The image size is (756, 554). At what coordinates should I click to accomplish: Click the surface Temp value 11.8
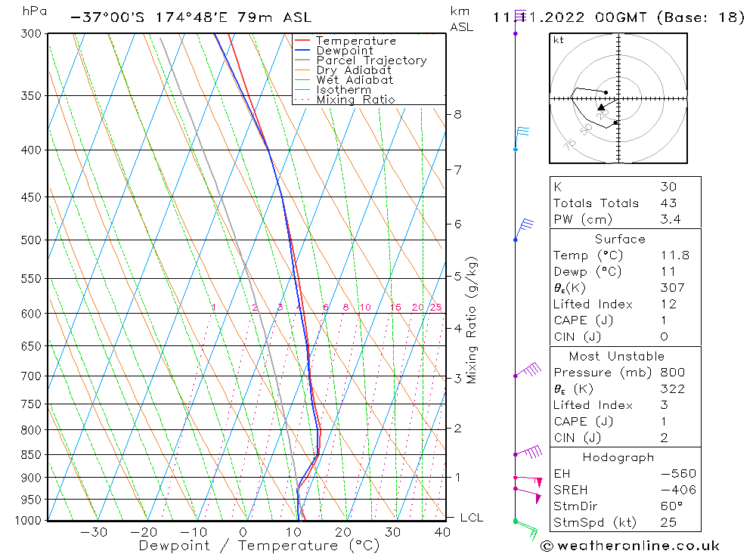[x=675, y=255]
